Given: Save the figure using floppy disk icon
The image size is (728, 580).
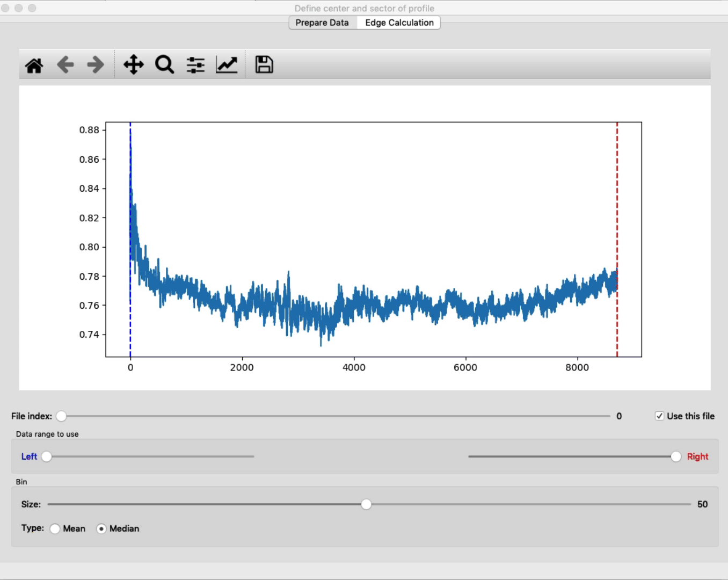Looking at the screenshot, I should (x=264, y=65).
